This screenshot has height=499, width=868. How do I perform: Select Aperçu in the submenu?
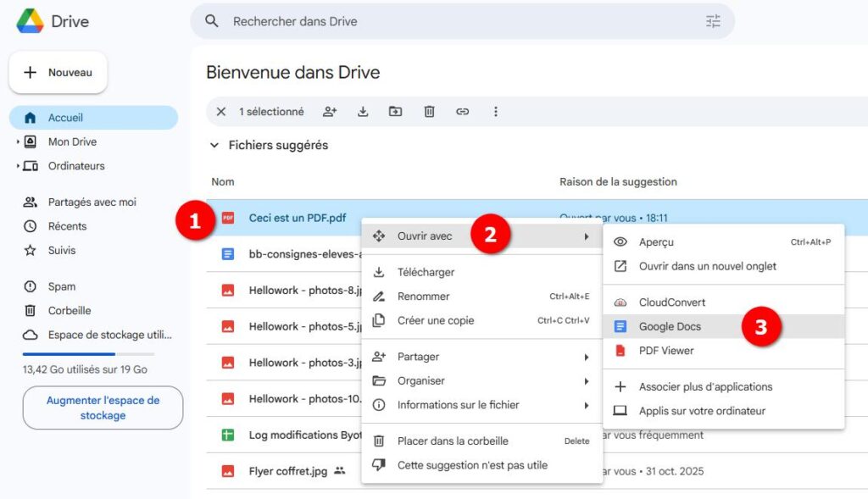[x=724, y=241]
